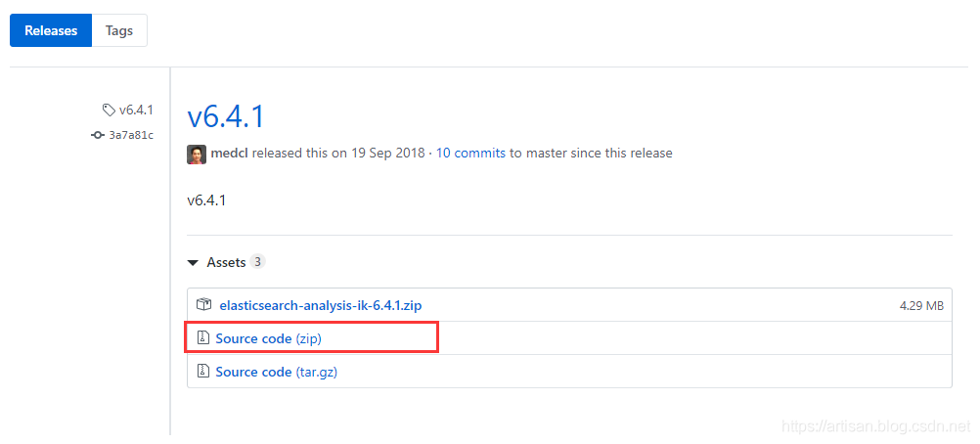Click the commit icon beside 3a7a81c
The image size is (980, 444).
point(98,135)
